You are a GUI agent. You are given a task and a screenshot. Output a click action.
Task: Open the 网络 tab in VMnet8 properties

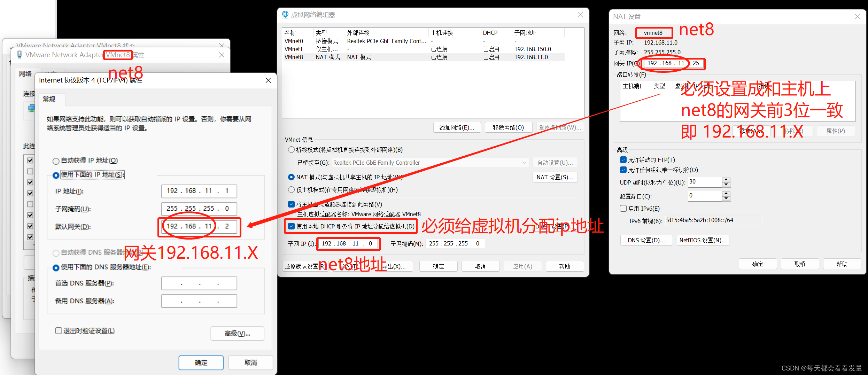click(25, 74)
